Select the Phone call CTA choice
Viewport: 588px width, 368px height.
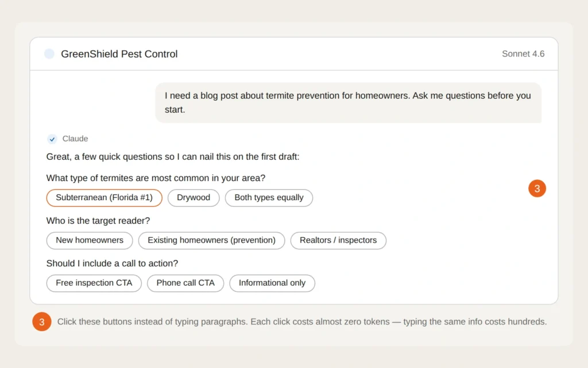(x=185, y=283)
